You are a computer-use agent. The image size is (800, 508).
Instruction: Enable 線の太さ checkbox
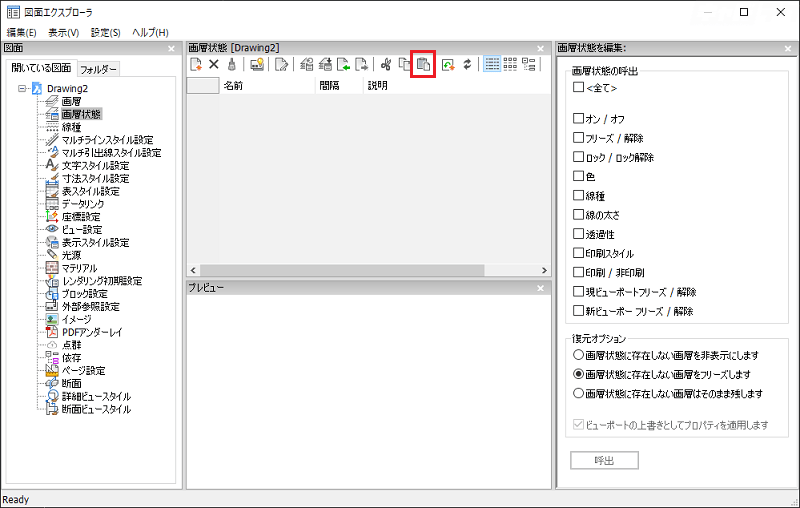tap(578, 214)
